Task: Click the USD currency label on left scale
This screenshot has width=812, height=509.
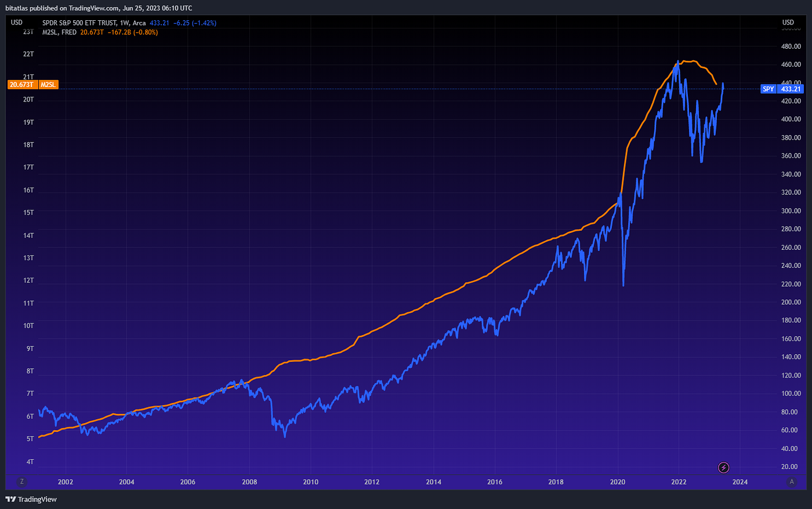Action: [17, 23]
